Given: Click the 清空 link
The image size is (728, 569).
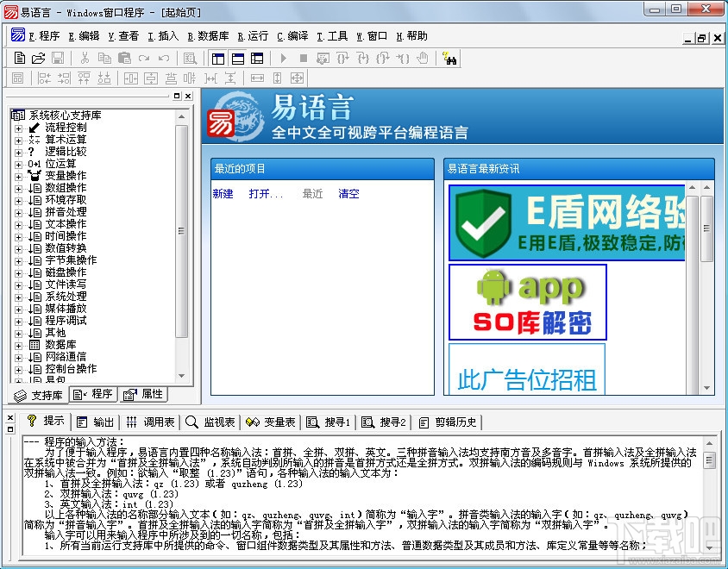Looking at the screenshot, I should point(348,194).
